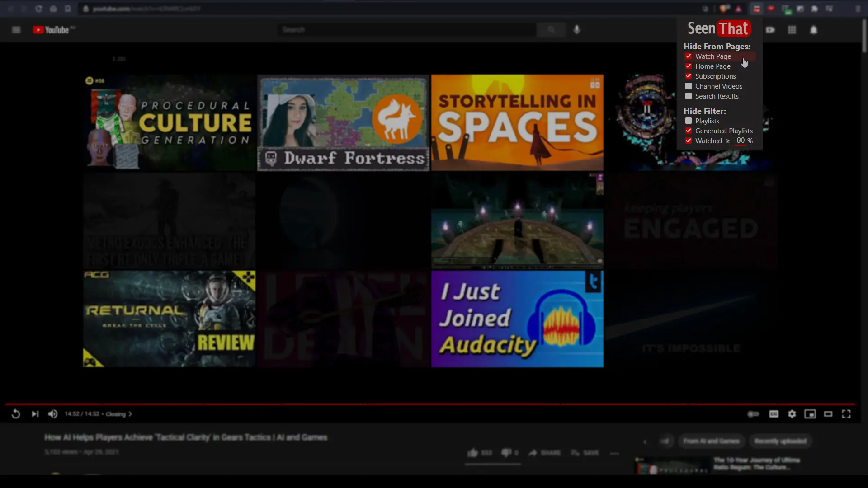
Task: Disable Generated Playlists filter
Action: tap(689, 131)
